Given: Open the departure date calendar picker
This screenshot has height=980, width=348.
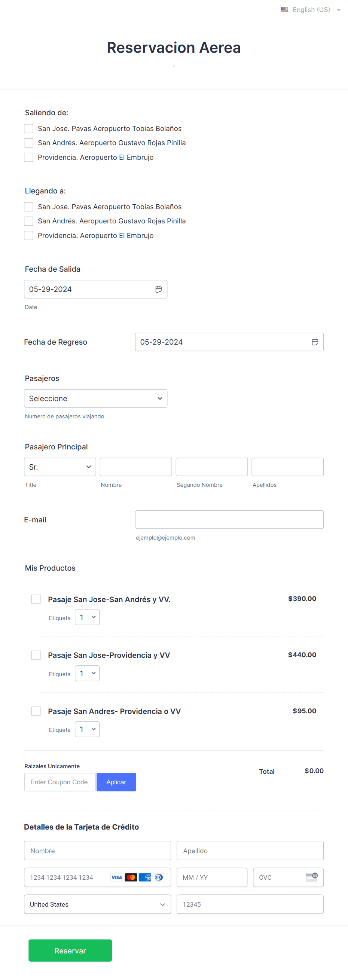Looking at the screenshot, I should [159, 289].
